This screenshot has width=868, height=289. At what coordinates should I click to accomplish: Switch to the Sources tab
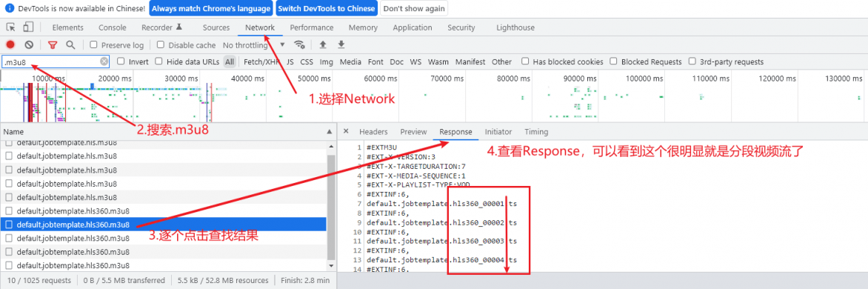coord(216,27)
